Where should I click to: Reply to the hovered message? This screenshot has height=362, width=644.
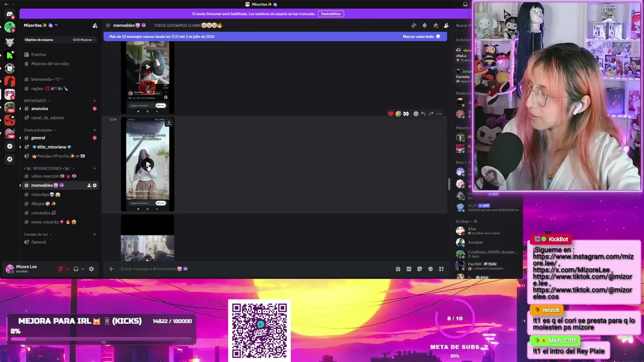[423, 114]
